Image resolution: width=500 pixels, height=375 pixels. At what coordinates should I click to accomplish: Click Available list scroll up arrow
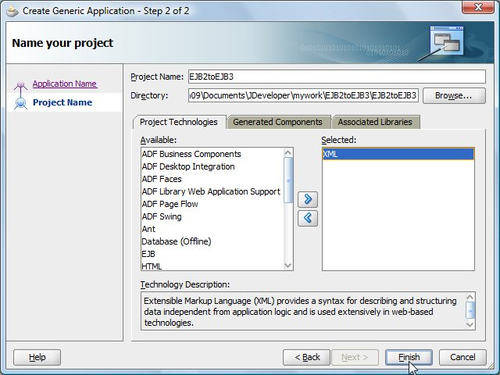(x=288, y=153)
